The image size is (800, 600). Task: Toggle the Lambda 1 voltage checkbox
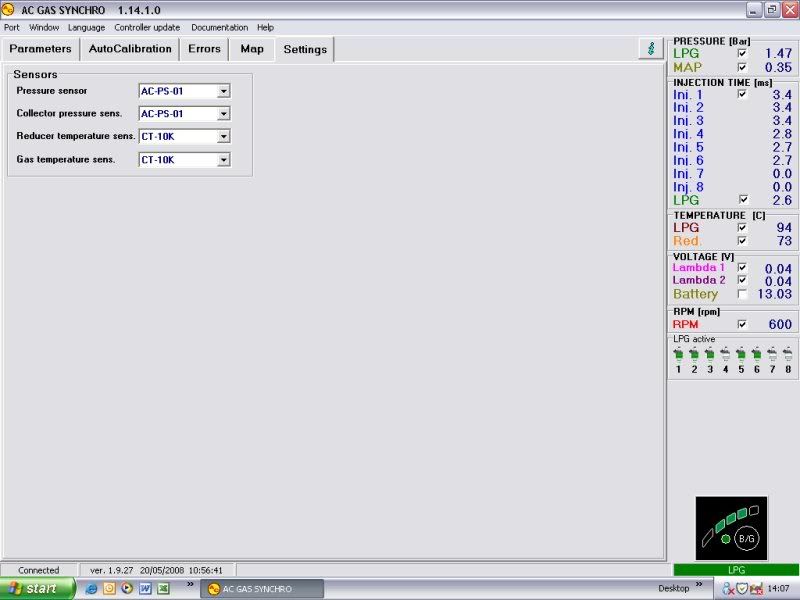coord(742,267)
